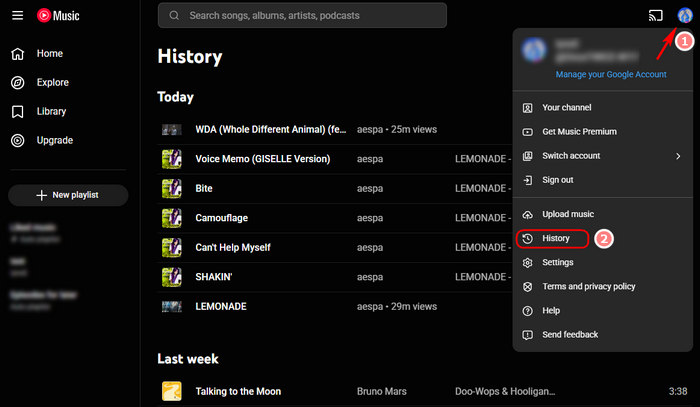
Task: Select the song title Camouflage
Action: pos(221,218)
